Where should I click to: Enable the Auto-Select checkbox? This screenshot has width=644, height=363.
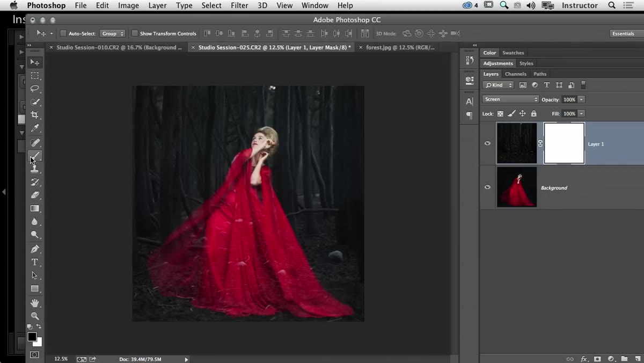pos(63,33)
